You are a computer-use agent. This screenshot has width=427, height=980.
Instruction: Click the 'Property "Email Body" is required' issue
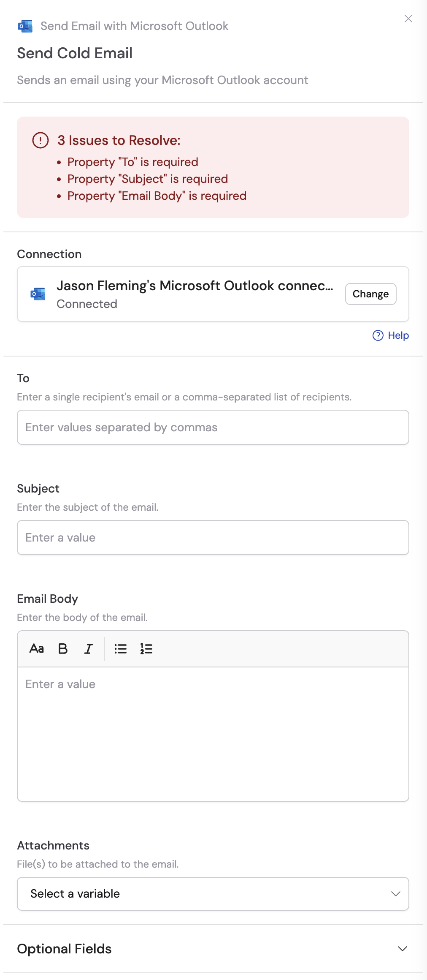[157, 196]
